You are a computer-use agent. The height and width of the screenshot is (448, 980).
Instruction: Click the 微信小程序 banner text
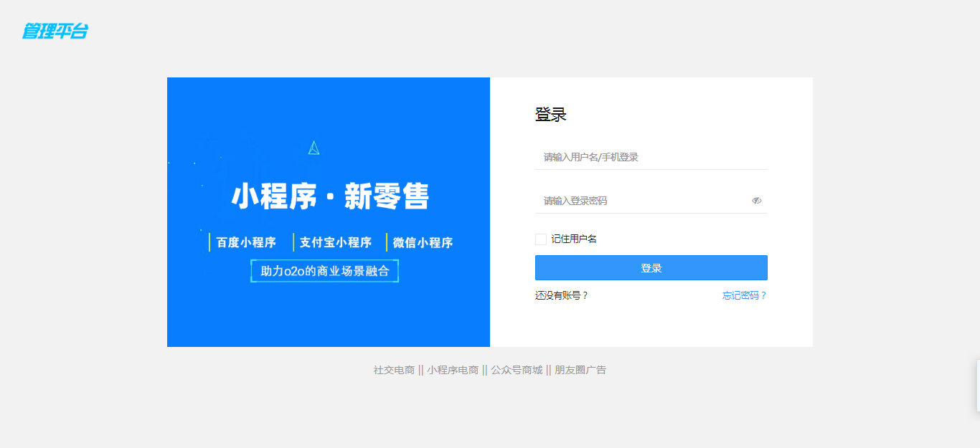pyautogui.click(x=423, y=242)
